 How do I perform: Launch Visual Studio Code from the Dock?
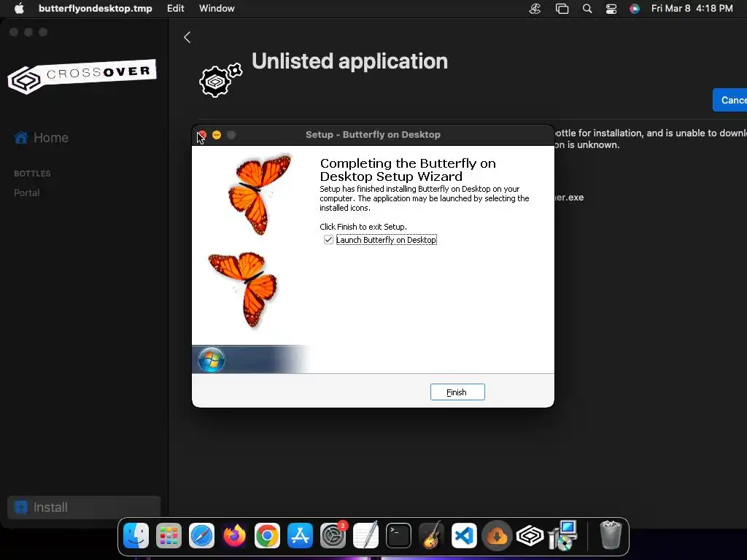tap(465, 536)
